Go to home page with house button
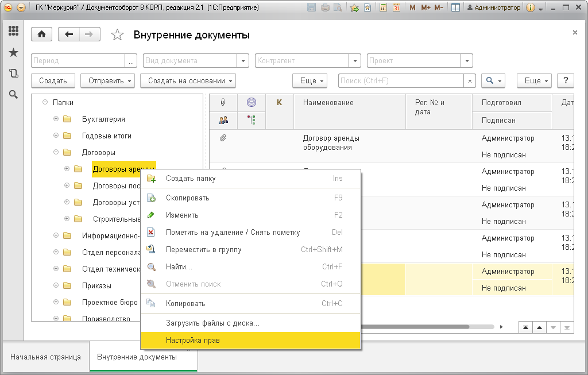This screenshot has width=588, height=375. click(41, 34)
